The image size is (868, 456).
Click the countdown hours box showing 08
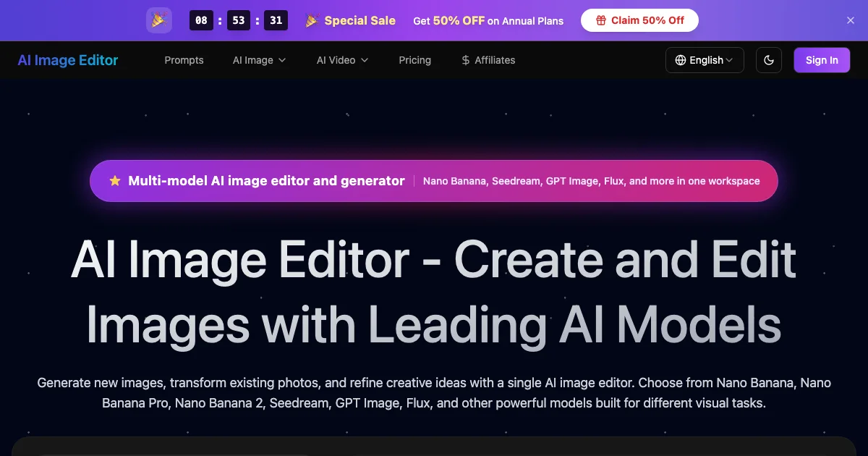click(201, 20)
